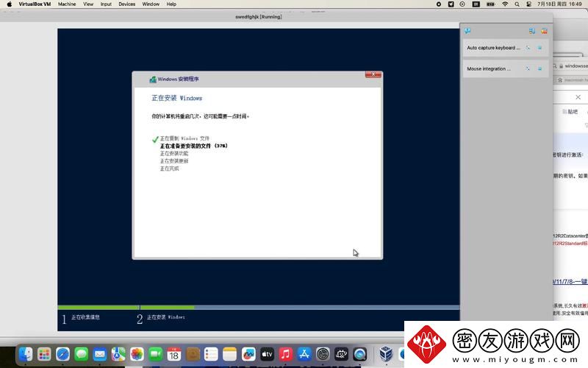Launch FaceTime from the dock

[156, 354]
